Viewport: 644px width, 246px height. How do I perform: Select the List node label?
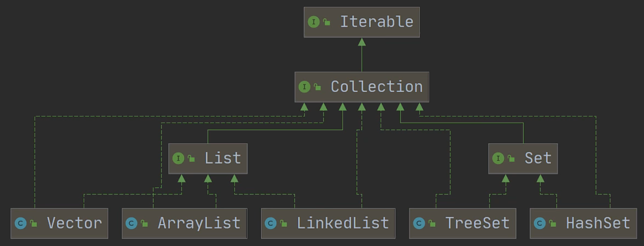pos(223,158)
